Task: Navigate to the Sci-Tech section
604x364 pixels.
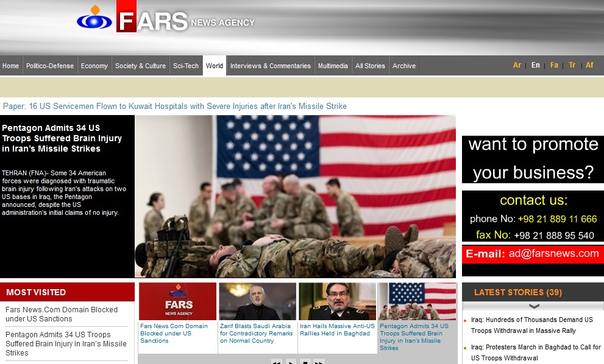Action: pyautogui.click(x=186, y=66)
